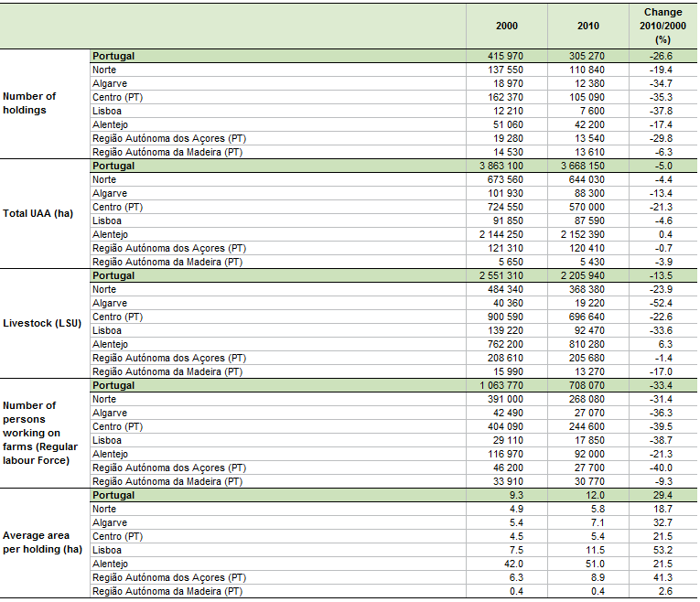The image size is (700, 602).
Task: Click the value 13 540 for Açores holdings
Action: point(589,139)
